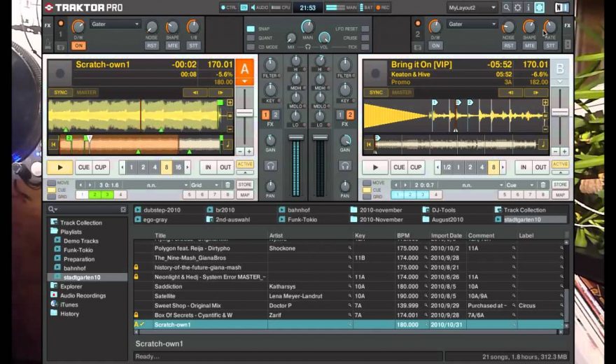The width and height of the screenshot is (616, 364).
Task: Click the magnifier search icon in header
Action: 506,8
